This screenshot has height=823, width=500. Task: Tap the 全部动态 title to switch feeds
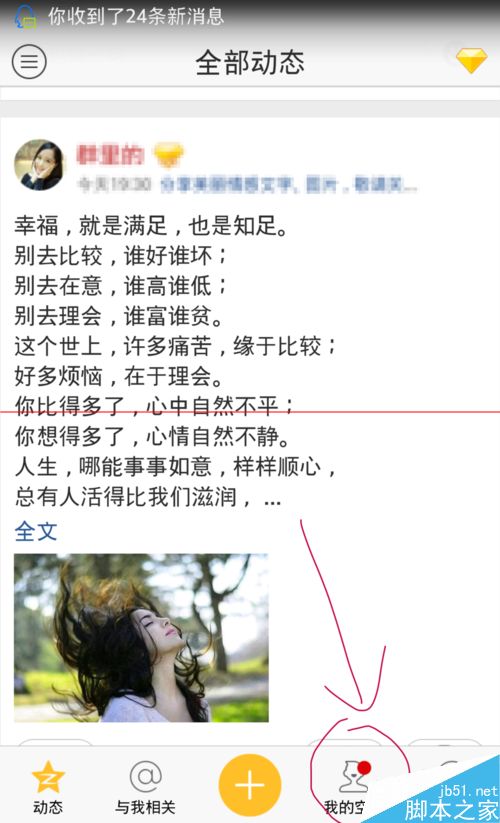250,62
